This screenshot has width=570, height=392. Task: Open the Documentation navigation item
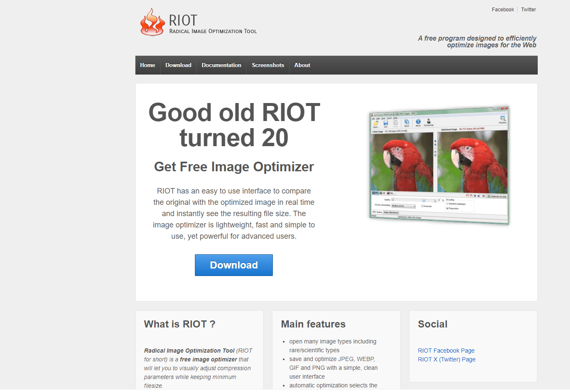coord(221,65)
